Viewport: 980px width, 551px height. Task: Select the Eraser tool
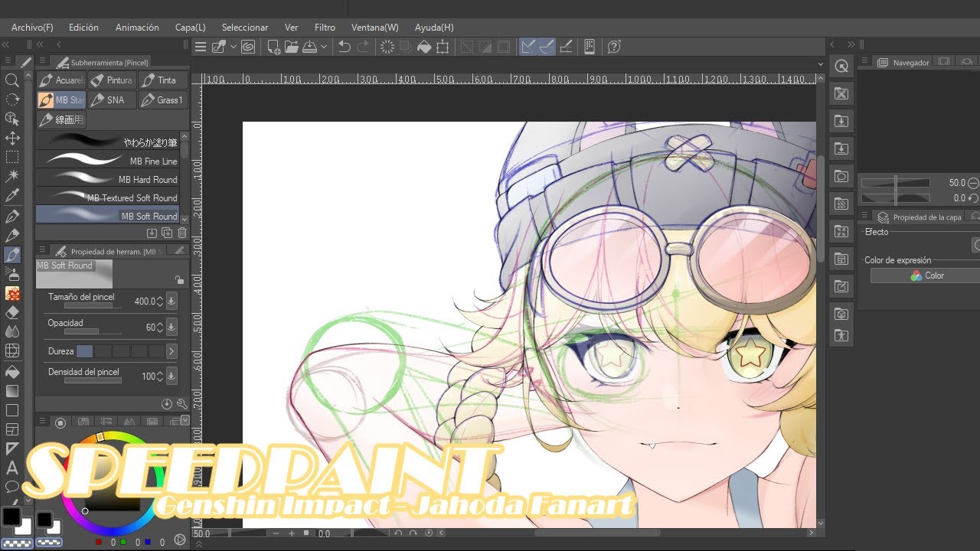[x=12, y=313]
